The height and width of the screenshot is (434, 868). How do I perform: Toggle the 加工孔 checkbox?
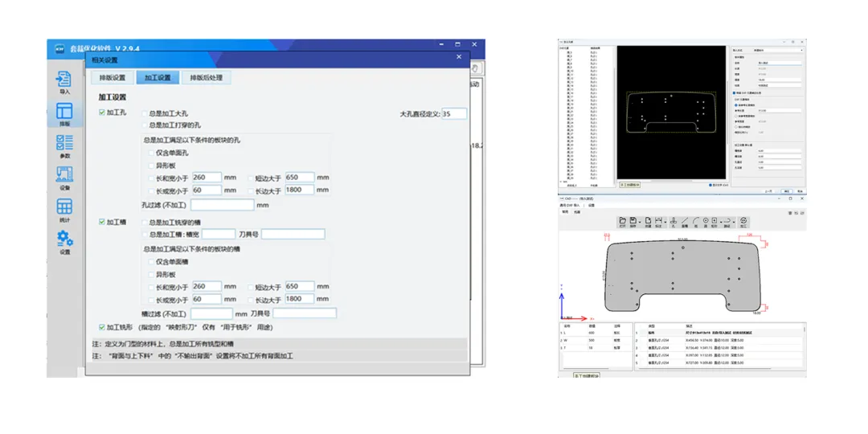102,113
